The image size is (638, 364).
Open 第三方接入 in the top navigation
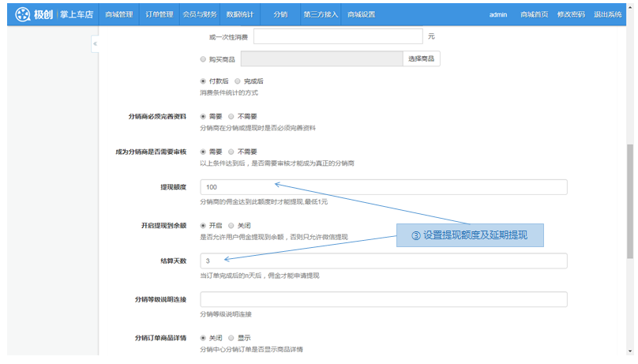click(320, 14)
